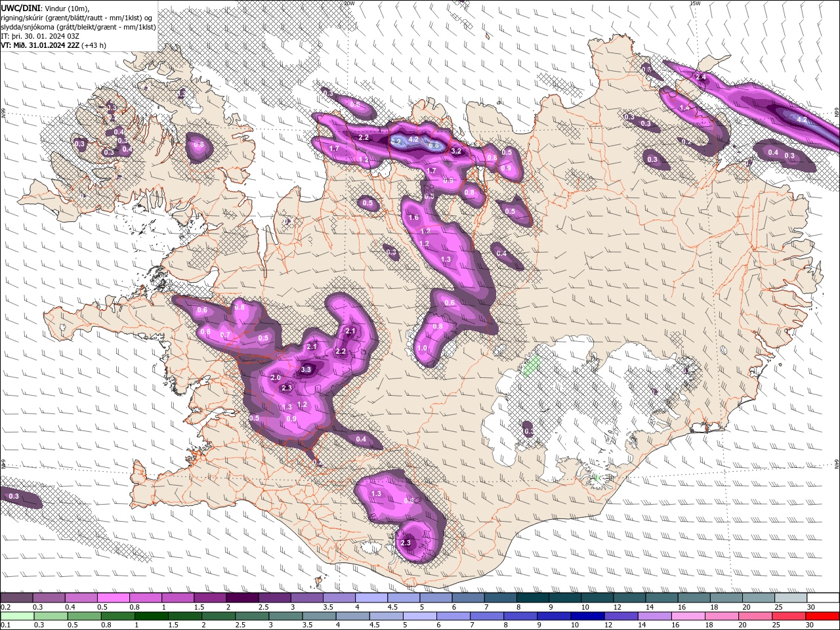The width and height of the screenshot is (840, 630).
Task: Click the upper scale's pale grey swatch between 25 and 30
Action: pos(791,598)
